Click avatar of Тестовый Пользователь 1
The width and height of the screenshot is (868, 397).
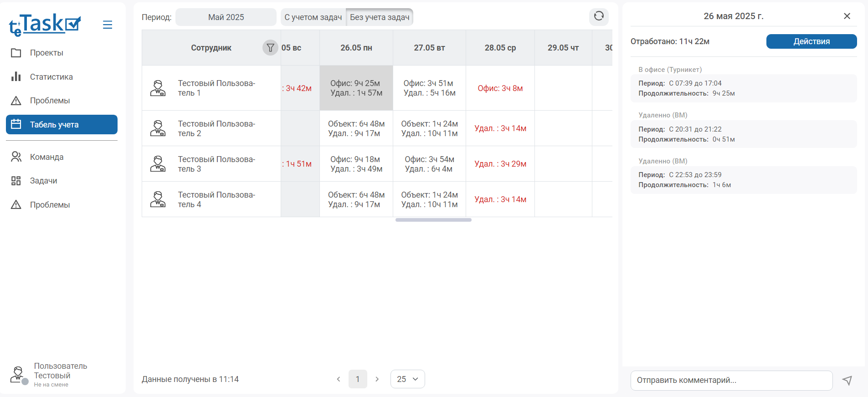point(158,88)
